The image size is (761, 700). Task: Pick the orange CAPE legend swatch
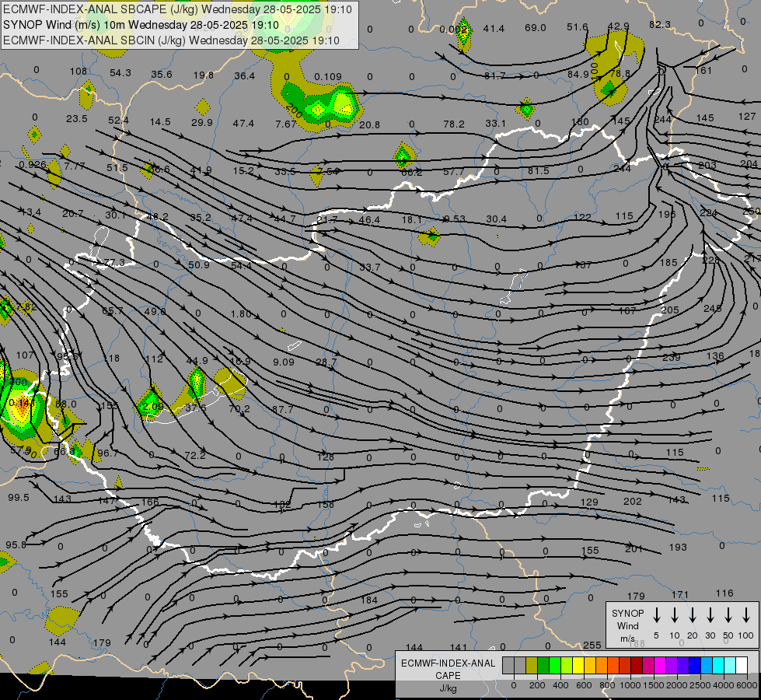(602, 665)
